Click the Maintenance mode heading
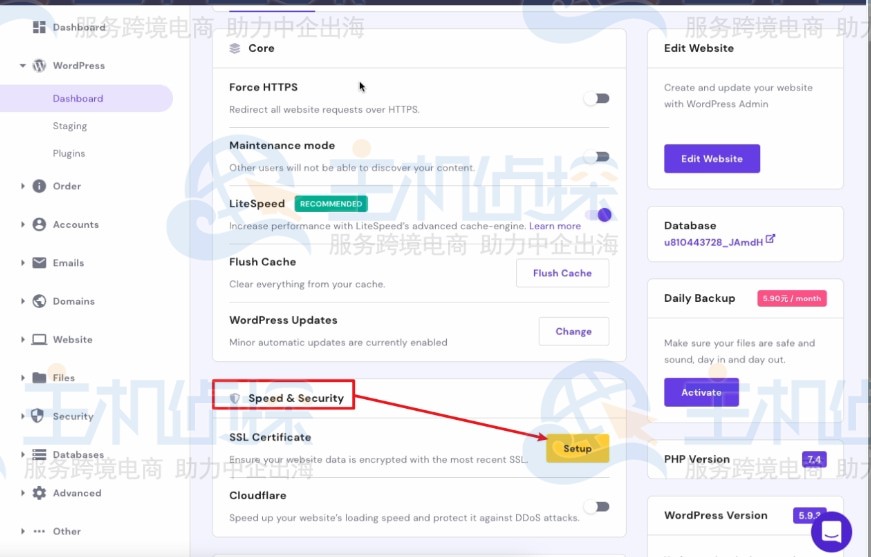Image resolution: width=871 pixels, height=557 pixels. point(282,145)
